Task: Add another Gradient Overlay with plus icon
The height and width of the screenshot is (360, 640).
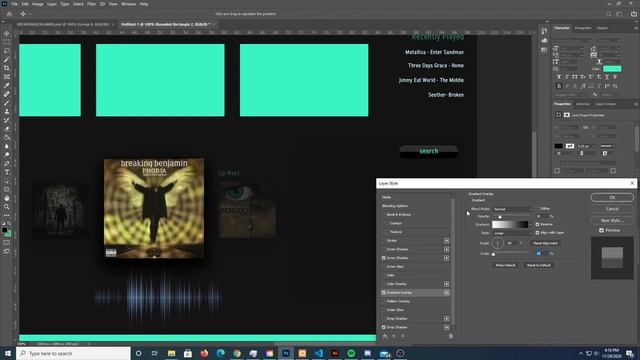Action: point(447,293)
